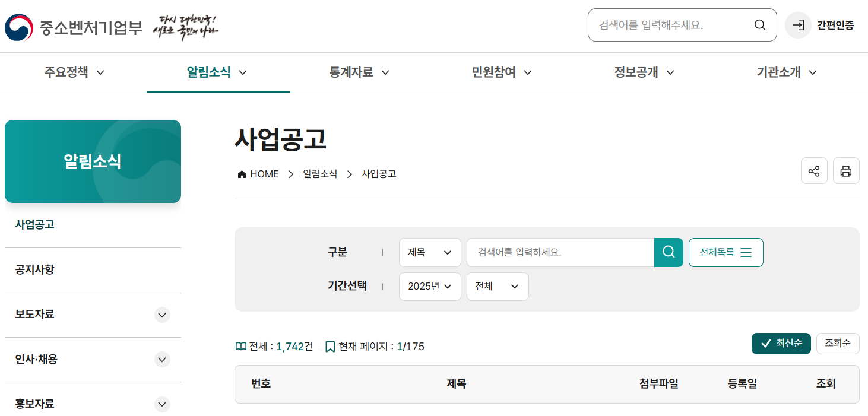Click the share icon button

coord(814,171)
